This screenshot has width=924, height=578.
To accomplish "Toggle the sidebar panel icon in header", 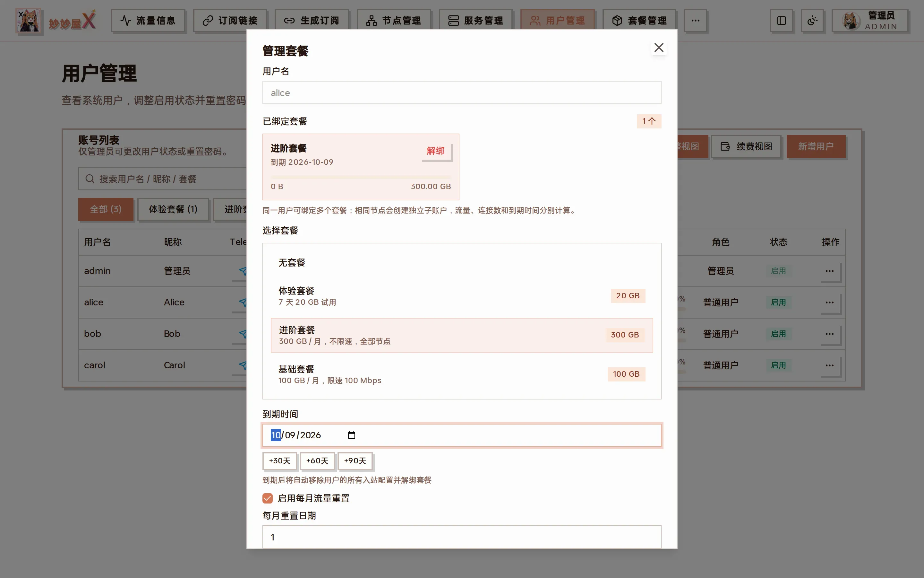I will click(x=781, y=21).
